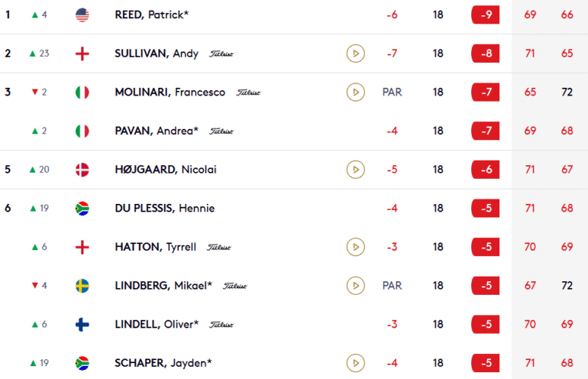The image size is (588, 379).
Task: Click the Sweden flag beside Mikael Lindberg
Action: 82,286
